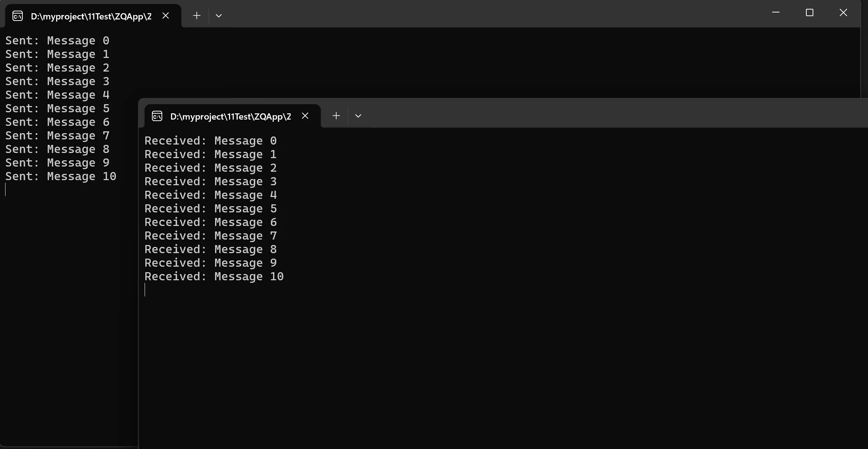Image resolution: width=868 pixels, height=449 pixels.
Task: Click the "Received: Message 0" output line
Action: pyautogui.click(x=210, y=141)
